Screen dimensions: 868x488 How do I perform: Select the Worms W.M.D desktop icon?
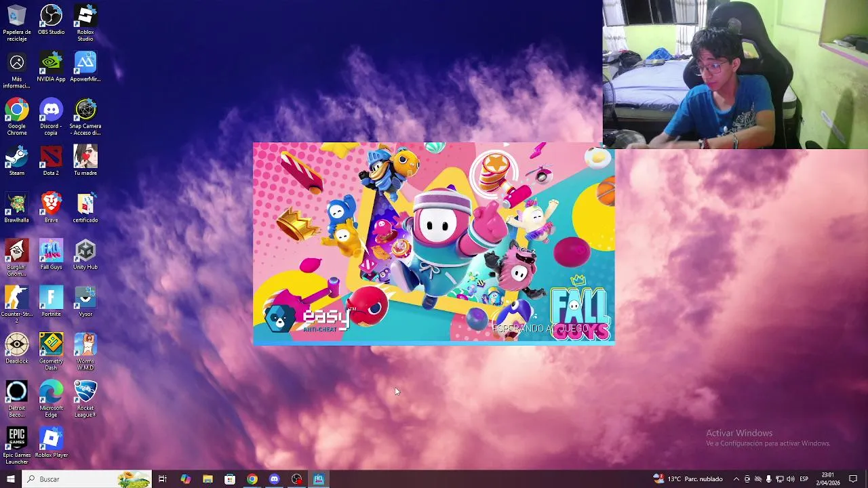tap(85, 351)
